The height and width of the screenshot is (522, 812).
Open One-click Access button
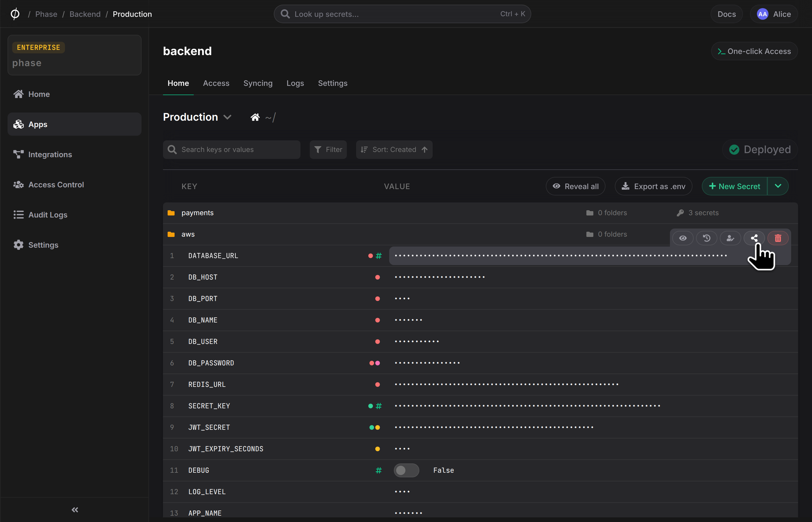coord(754,51)
